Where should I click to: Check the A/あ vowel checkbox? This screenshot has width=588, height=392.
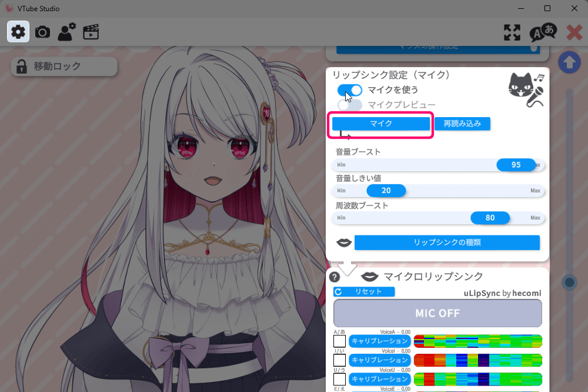[x=339, y=341]
